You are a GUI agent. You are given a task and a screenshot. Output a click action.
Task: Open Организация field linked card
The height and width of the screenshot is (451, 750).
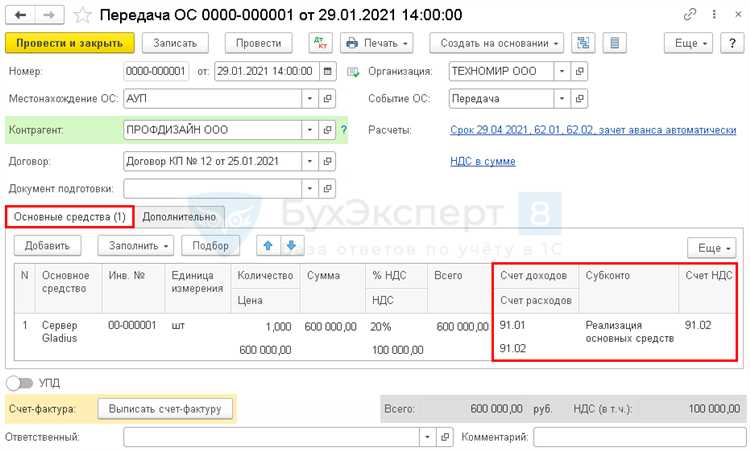pyautogui.click(x=579, y=71)
